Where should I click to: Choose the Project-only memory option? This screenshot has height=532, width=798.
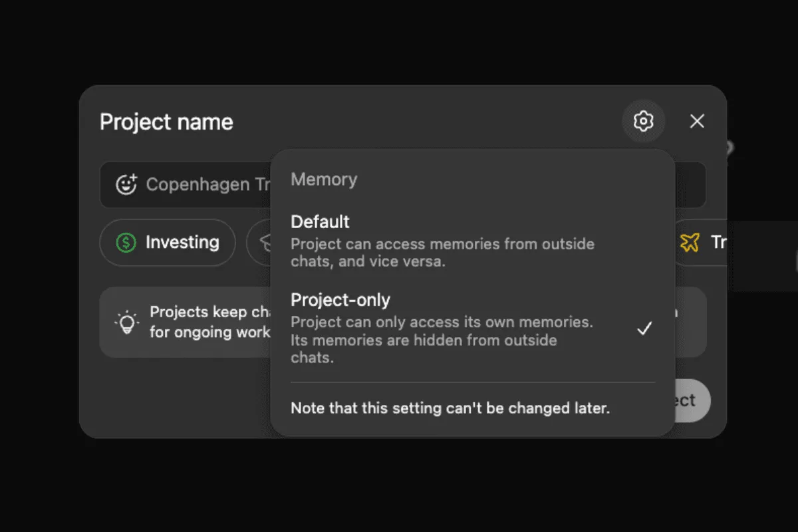(x=340, y=300)
